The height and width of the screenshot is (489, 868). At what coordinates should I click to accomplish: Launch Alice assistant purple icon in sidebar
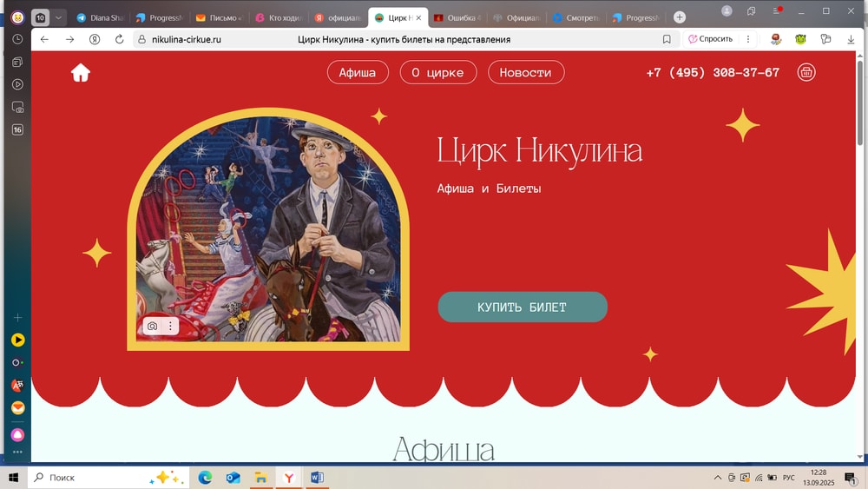point(17,435)
